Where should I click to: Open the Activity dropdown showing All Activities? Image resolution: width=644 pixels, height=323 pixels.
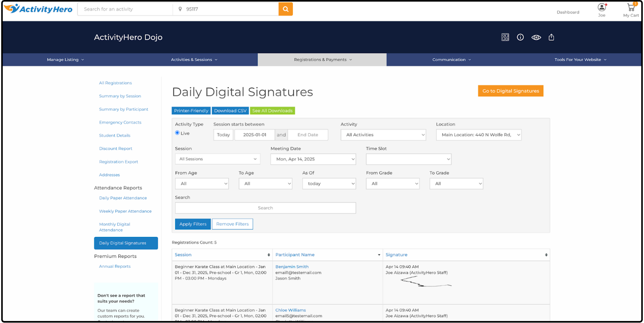[x=384, y=135]
